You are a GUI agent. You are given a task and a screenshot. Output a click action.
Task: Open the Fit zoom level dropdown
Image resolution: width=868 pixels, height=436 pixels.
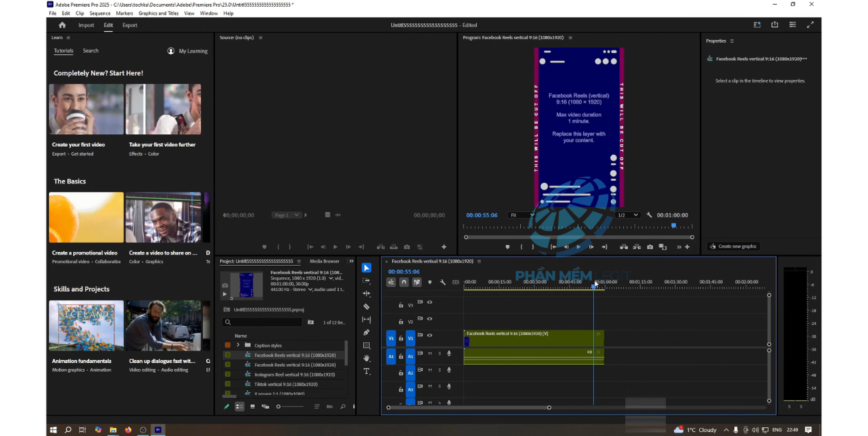[x=521, y=215]
